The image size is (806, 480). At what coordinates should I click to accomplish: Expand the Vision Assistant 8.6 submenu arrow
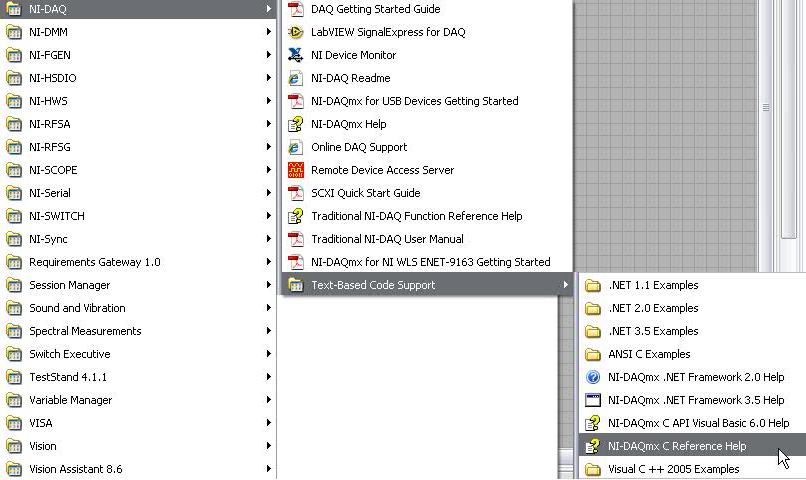268,469
